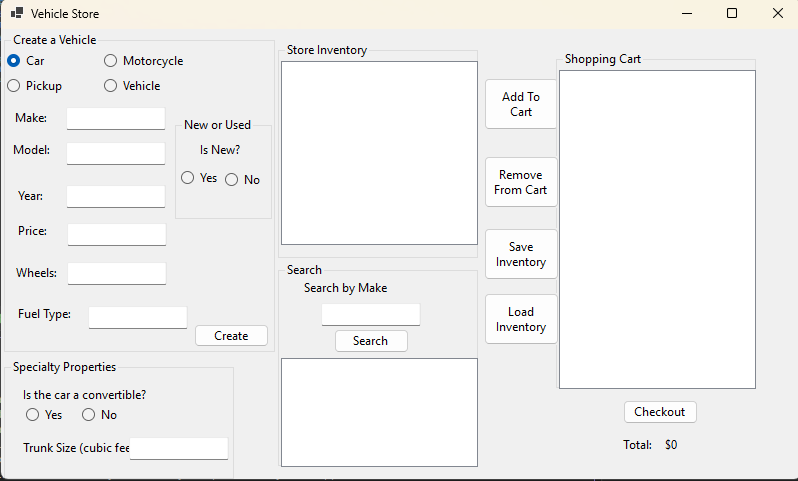
Task: Click Add To Cart button
Action: coord(521,104)
